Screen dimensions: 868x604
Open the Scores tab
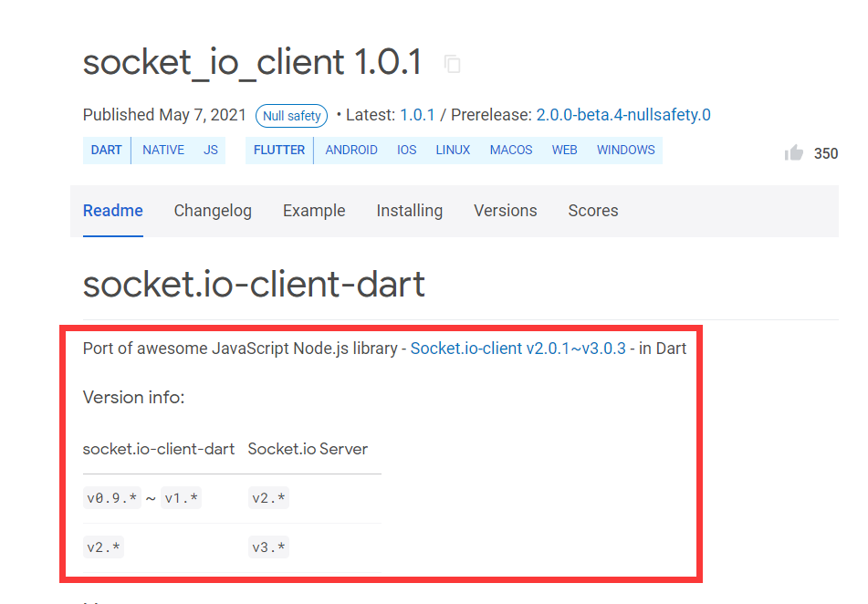[593, 211]
